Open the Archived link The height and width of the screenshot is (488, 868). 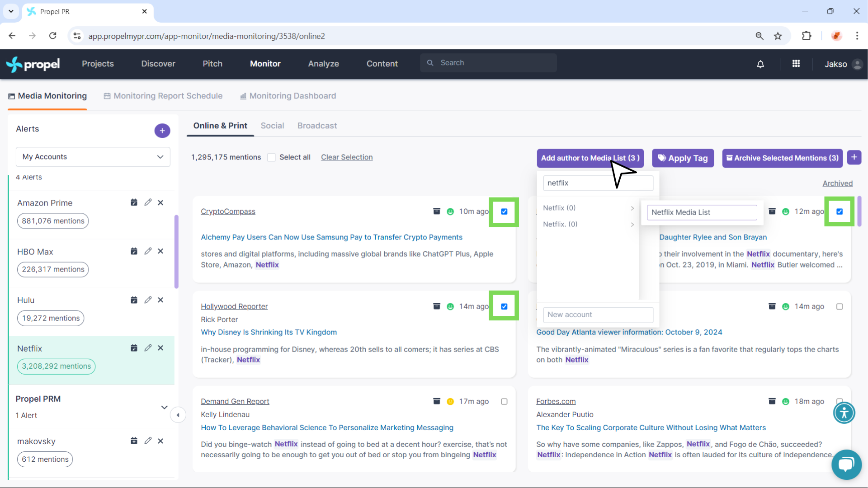coord(837,183)
